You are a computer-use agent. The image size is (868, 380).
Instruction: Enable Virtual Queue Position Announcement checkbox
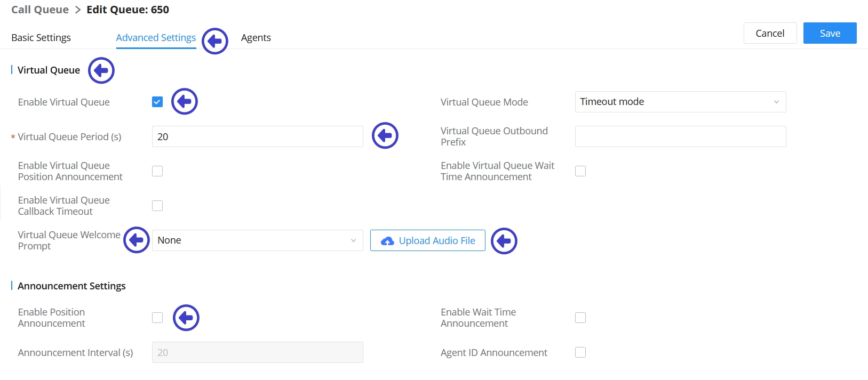point(157,171)
